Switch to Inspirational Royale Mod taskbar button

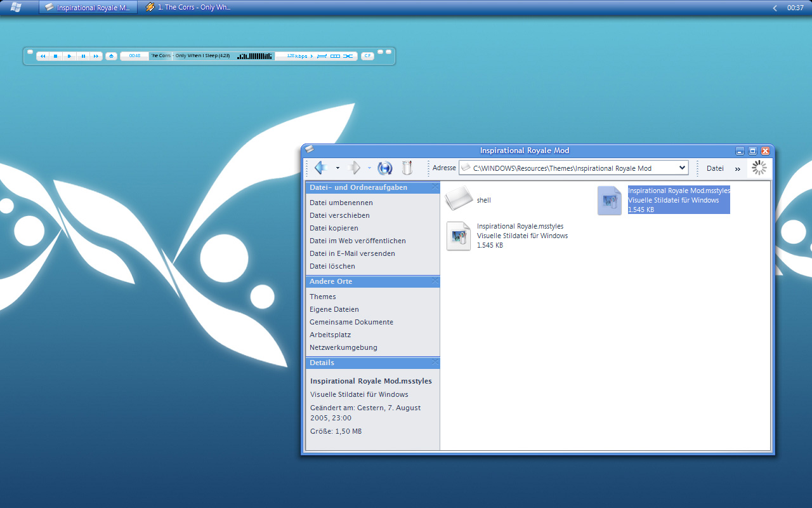pyautogui.click(x=88, y=8)
